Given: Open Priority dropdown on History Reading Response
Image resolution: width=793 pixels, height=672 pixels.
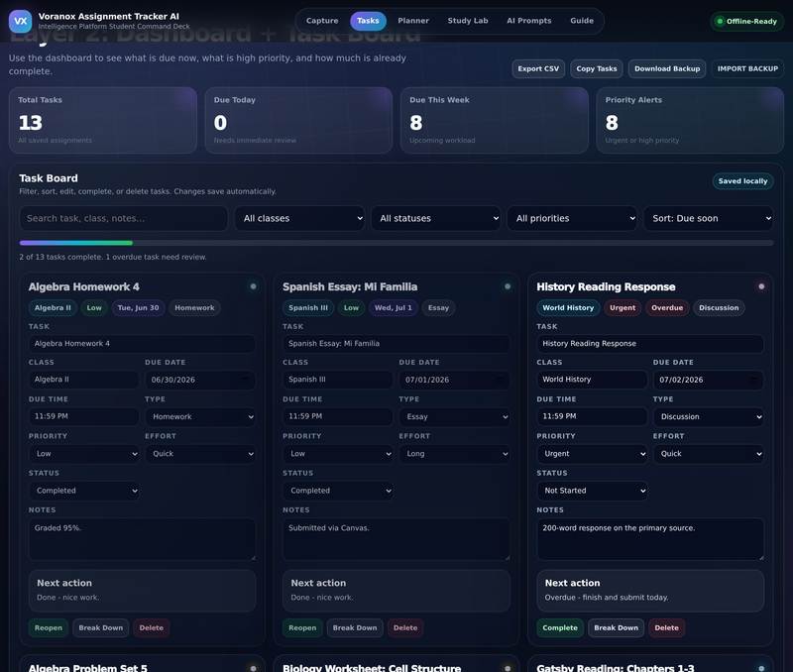Looking at the screenshot, I should [592, 454].
